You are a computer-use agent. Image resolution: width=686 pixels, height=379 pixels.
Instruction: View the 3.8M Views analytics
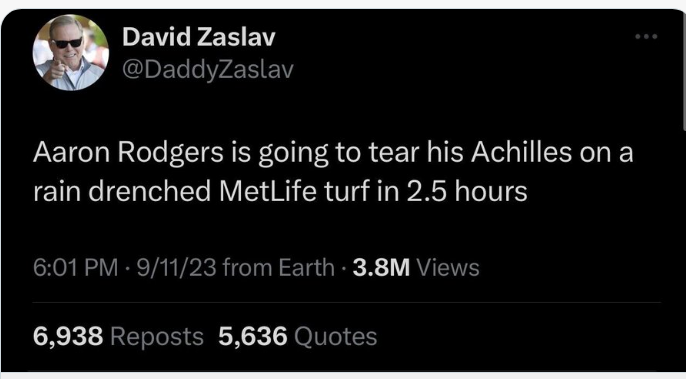pos(416,267)
